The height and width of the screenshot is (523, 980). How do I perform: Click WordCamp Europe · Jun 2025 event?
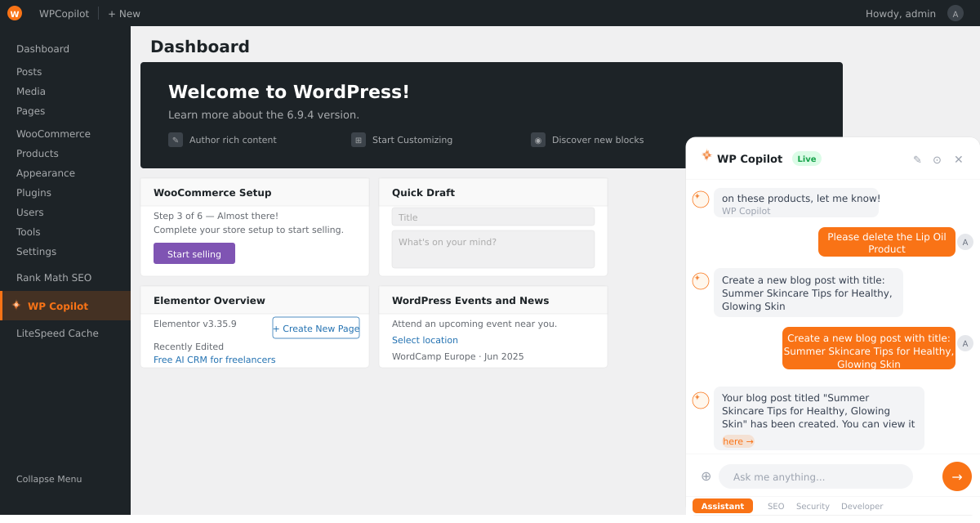pos(458,356)
